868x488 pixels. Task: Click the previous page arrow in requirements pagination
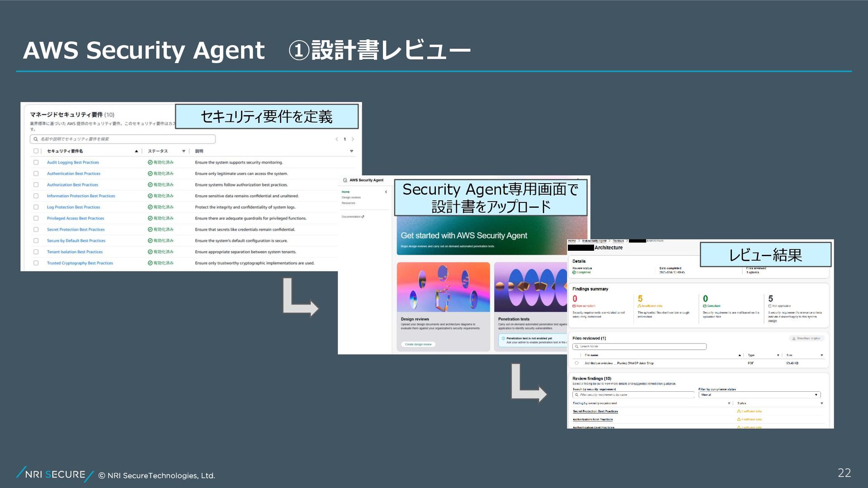[x=336, y=139]
